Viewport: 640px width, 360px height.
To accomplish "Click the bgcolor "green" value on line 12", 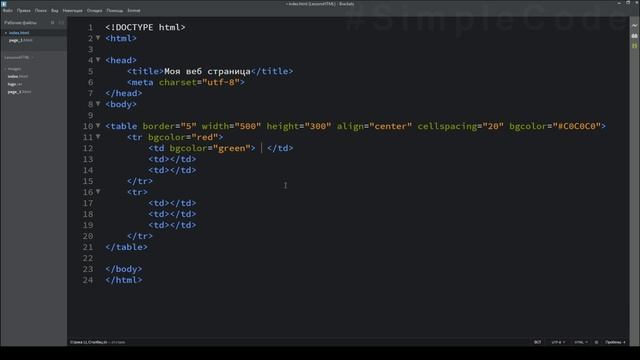I will point(232,148).
